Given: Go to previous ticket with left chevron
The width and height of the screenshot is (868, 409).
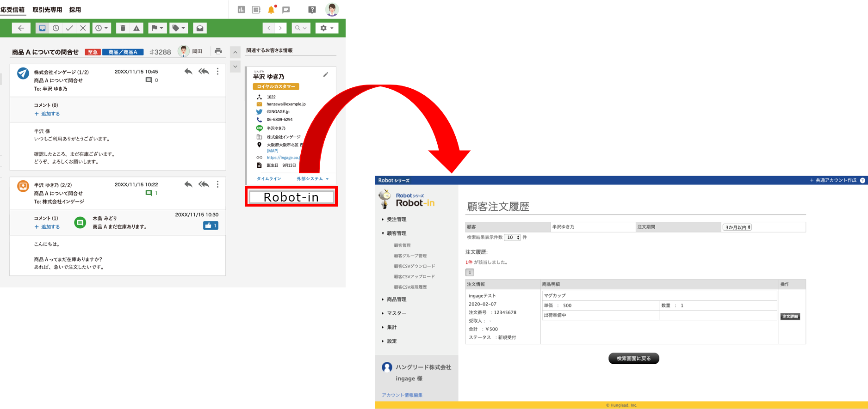Looking at the screenshot, I should click(x=269, y=28).
